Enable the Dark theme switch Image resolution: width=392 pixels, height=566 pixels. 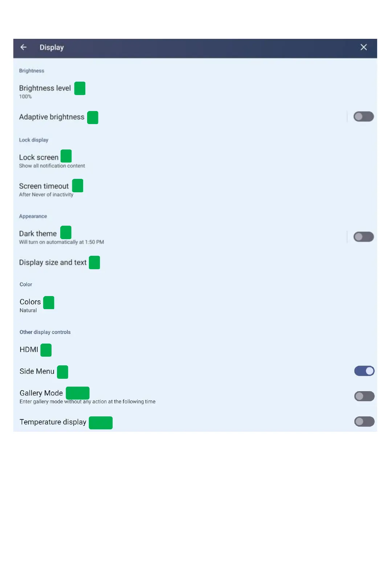(x=363, y=237)
